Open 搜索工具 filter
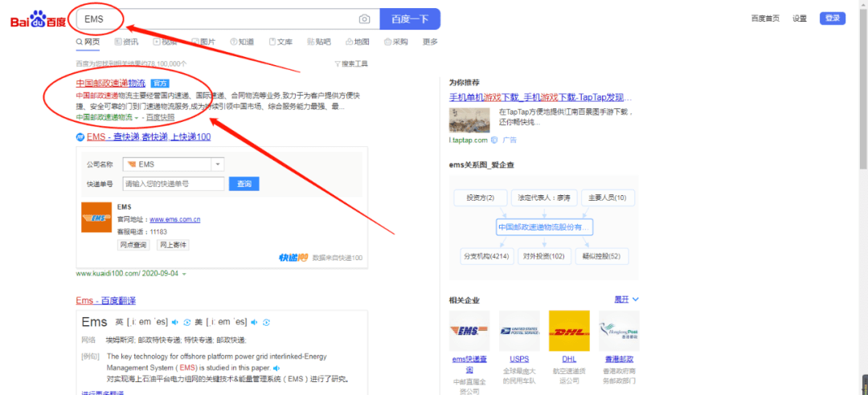 point(351,64)
